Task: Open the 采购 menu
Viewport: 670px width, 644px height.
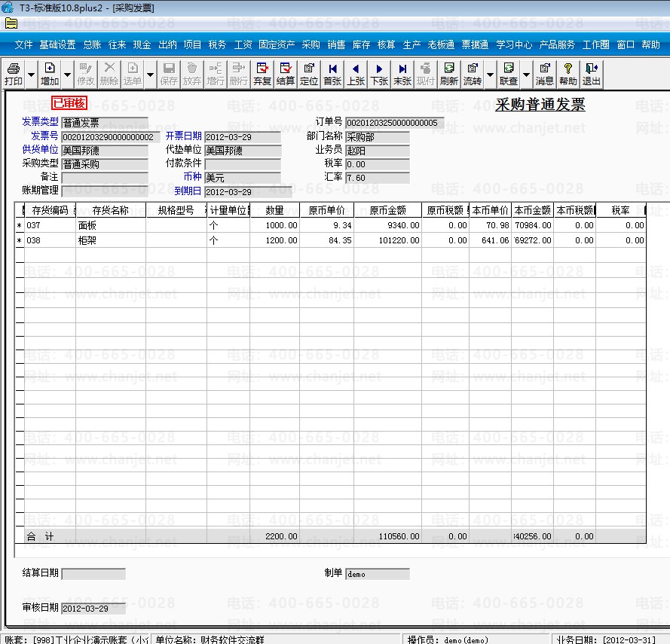Action: (x=311, y=44)
